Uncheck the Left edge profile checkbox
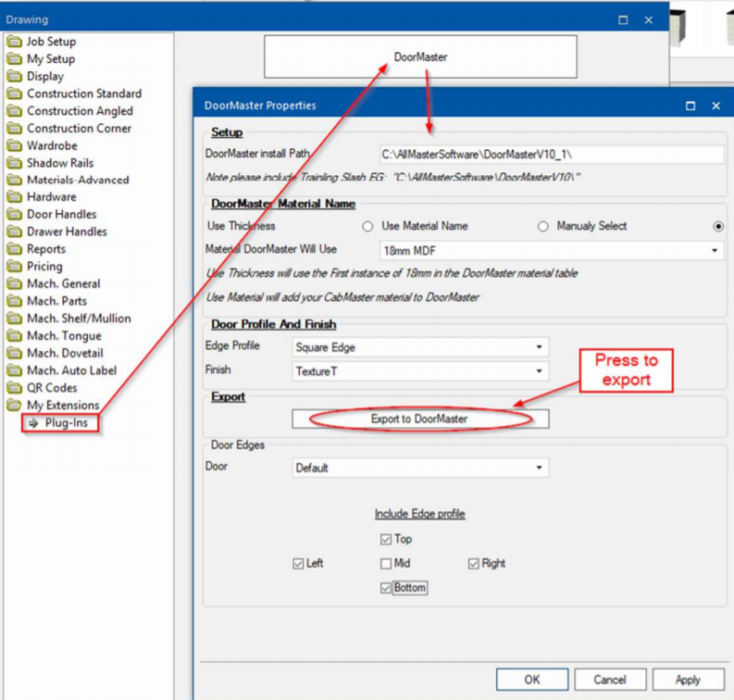The height and width of the screenshot is (700, 734). [298, 564]
